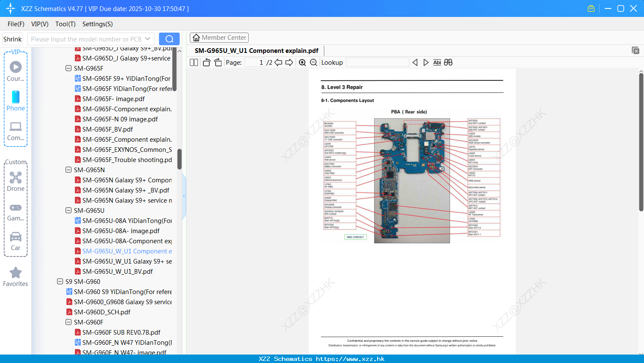Click the binoculars search icon
Viewport: 644px width, 363px height.
pyautogui.click(x=448, y=63)
